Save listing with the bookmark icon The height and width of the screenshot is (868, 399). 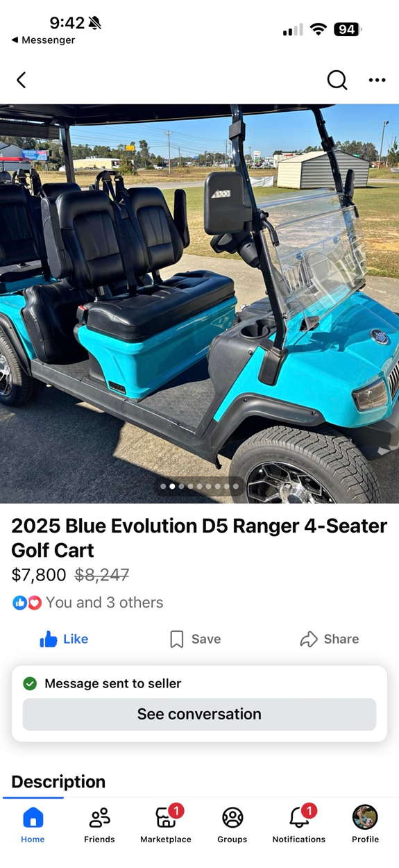[x=196, y=639]
